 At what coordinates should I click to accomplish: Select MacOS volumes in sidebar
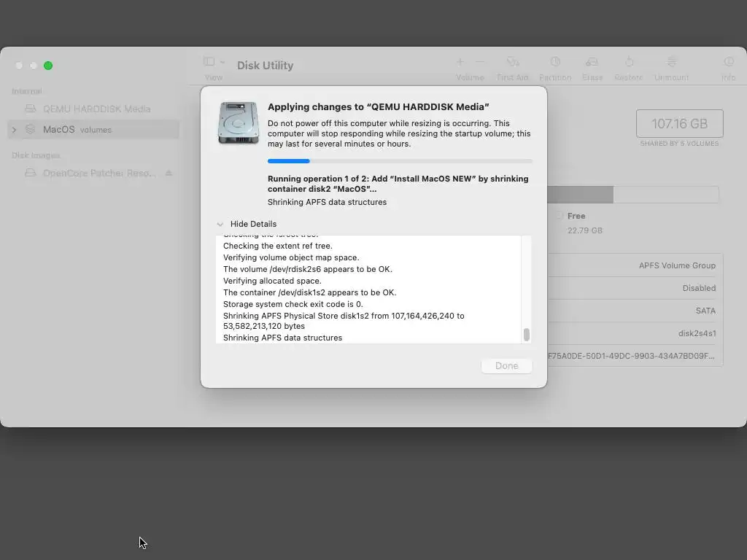(x=93, y=130)
